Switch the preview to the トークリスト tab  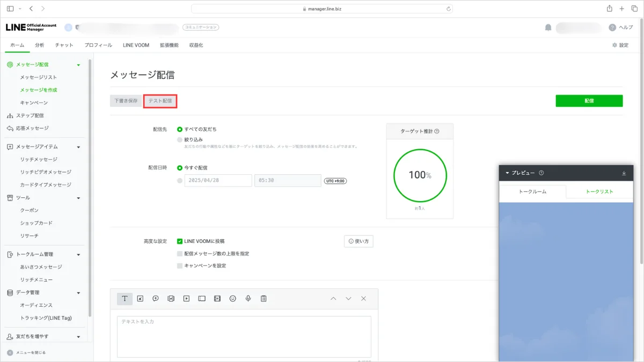(599, 191)
